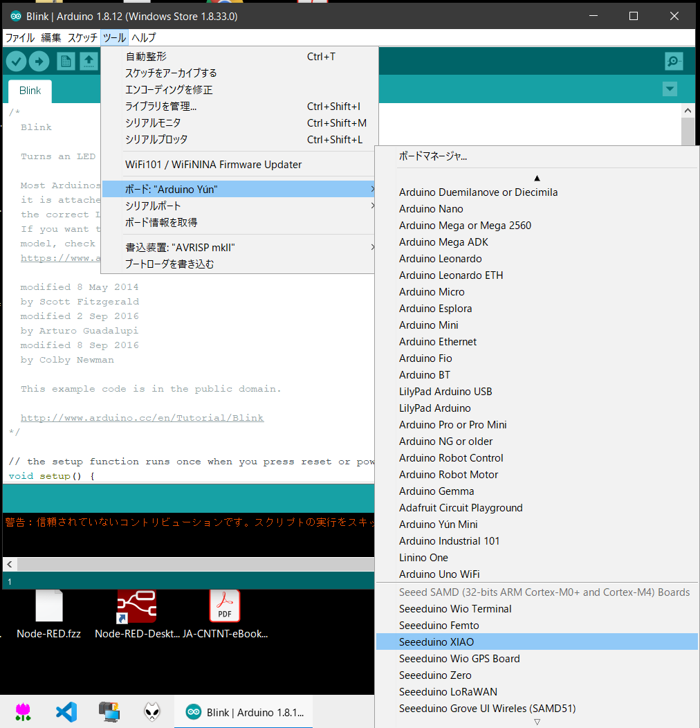Pick LilyPad Arduino USB from the list
Viewport: 700px width, 728px height.
[x=537, y=392]
